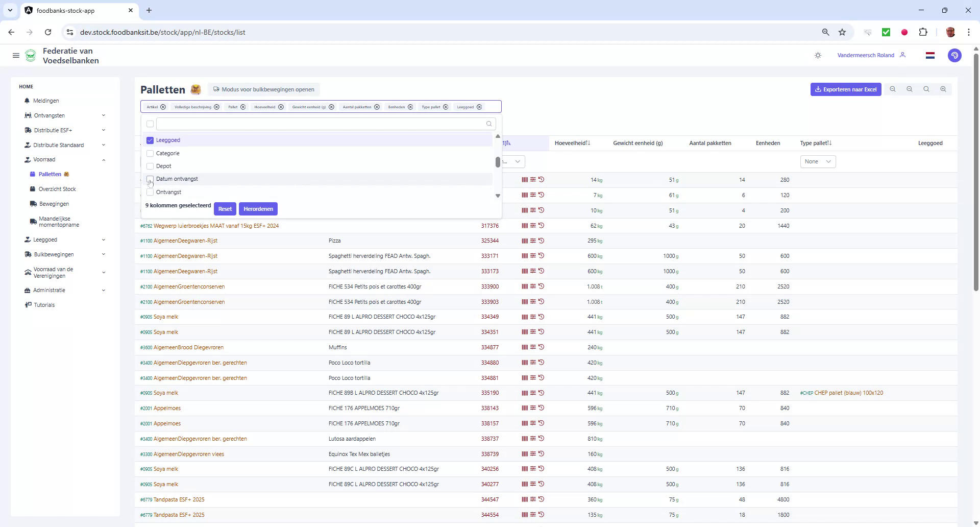Open the Overzicht Stock menu entry
The width and height of the screenshot is (980, 527).
click(x=57, y=189)
